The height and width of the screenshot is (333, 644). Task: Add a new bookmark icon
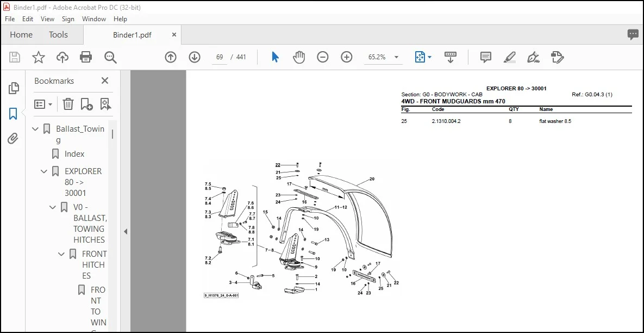point(86,104)
